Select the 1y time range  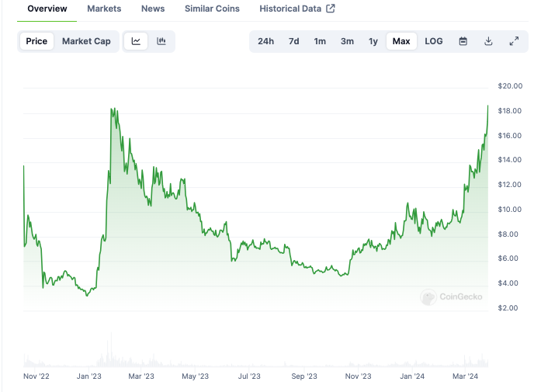373,41
